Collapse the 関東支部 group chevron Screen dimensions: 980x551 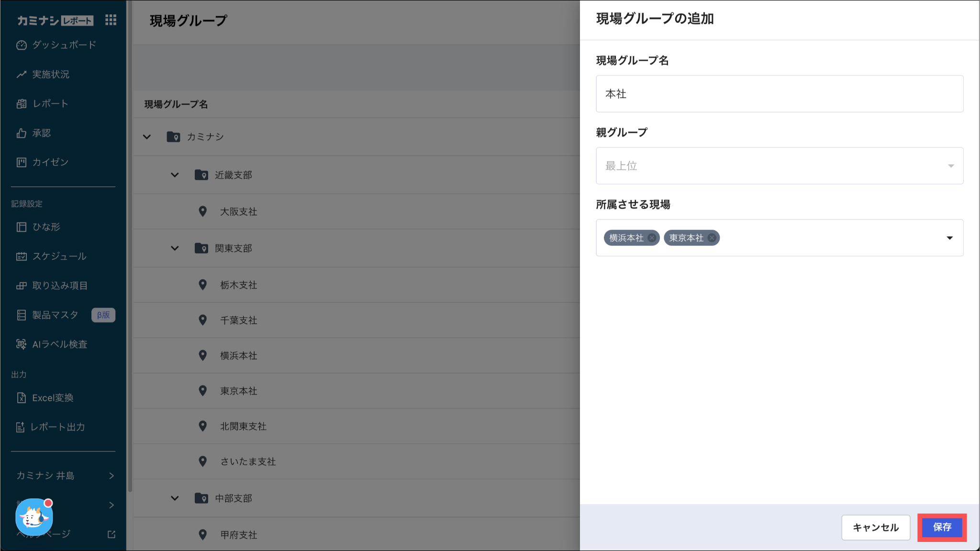tap(175, 248)
